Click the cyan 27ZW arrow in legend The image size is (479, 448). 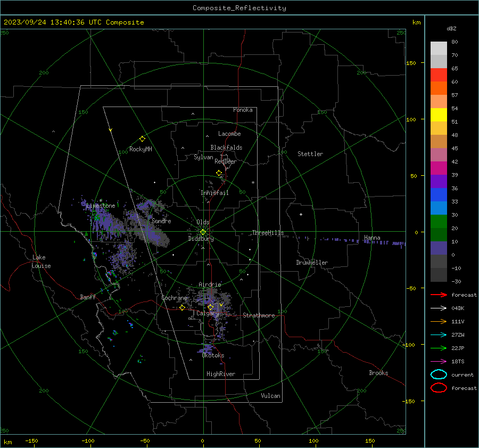(x=439, y=335)
